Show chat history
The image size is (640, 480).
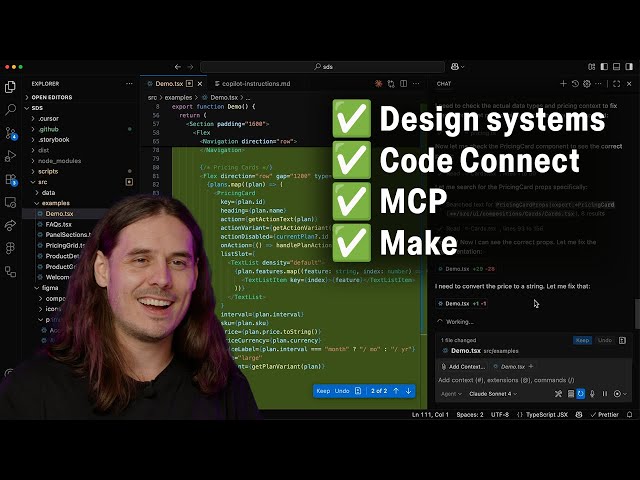point(575,84)
